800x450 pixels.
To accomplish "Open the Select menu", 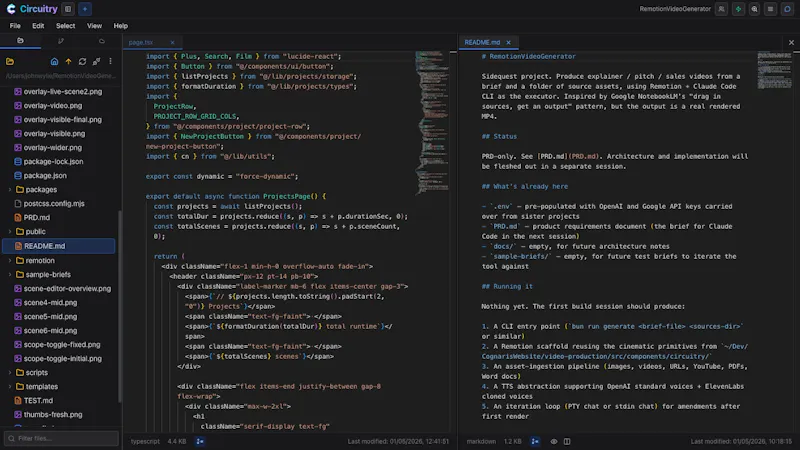I will (65, 26).
